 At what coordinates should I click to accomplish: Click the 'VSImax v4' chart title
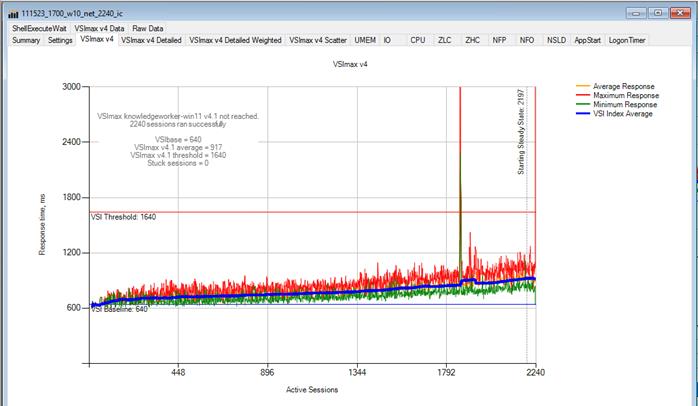point(350,64)
